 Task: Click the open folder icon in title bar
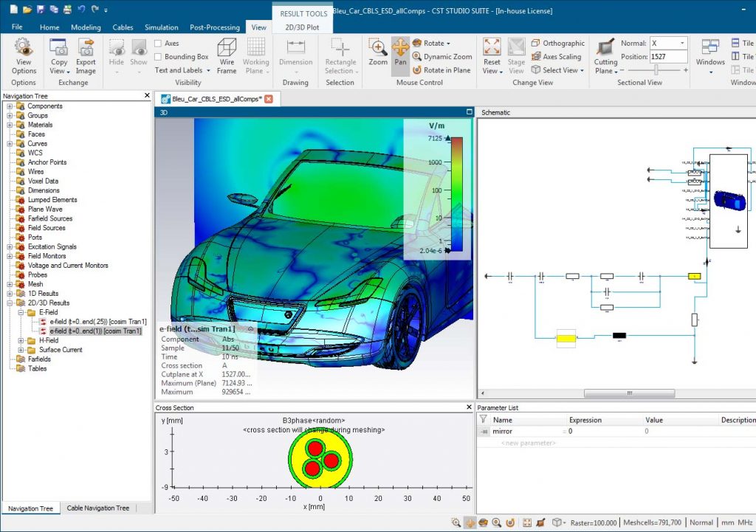[x=27, y=9]
